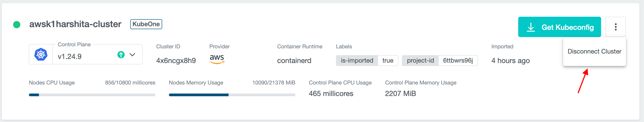Screen dimensions: 644x122
Task: Click the is-imported label chip
Action: (x=367, y=61)
